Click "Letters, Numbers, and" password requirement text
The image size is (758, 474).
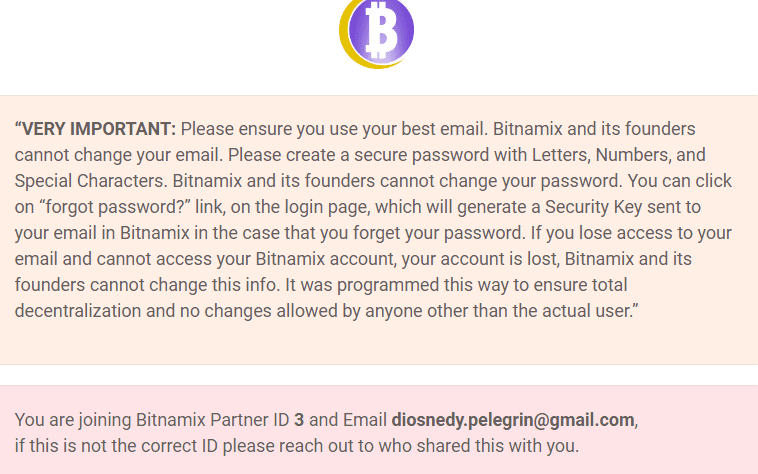pos(619,155)
